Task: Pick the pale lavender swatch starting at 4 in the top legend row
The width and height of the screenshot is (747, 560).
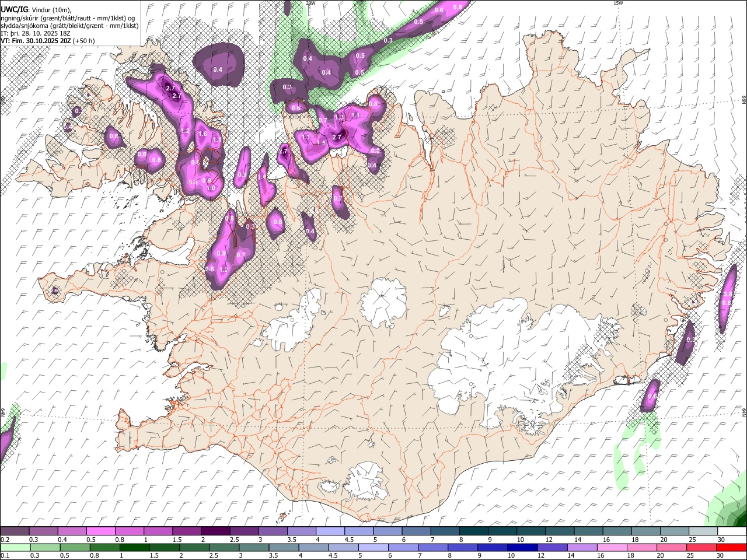Action: point(330,531)
